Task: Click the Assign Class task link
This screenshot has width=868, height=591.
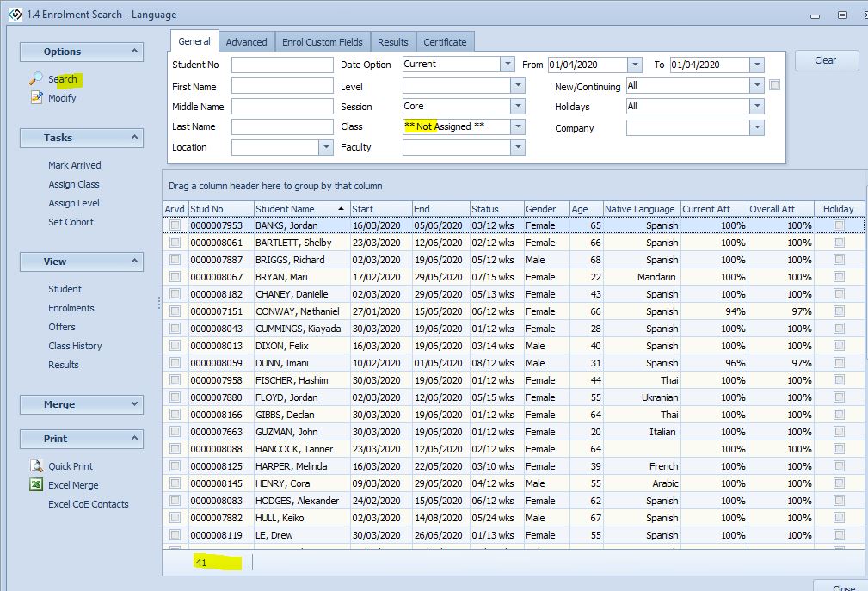Action: [74, 184]
